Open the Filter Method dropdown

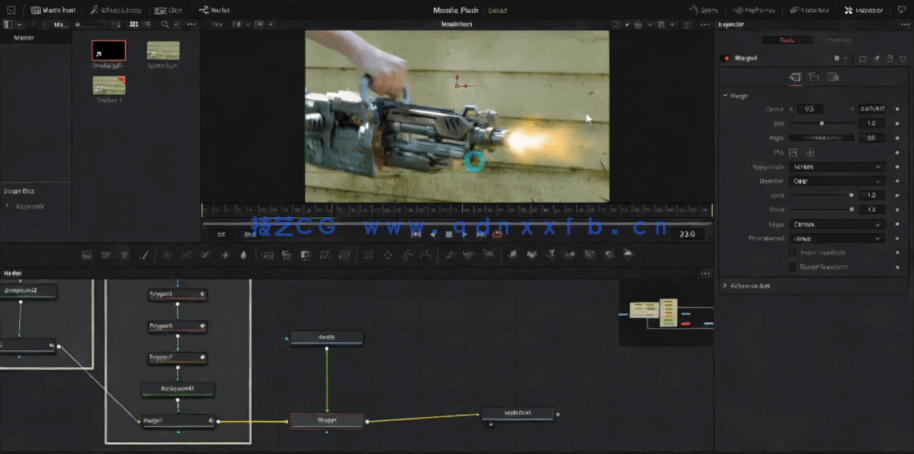pyautogui.click(x=836, y=238)
